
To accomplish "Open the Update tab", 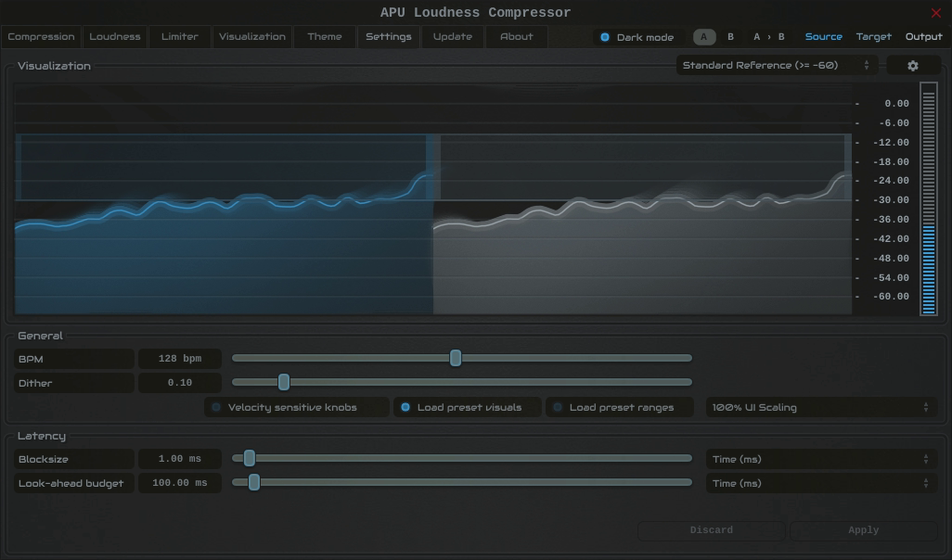I will tap(452, 37).
